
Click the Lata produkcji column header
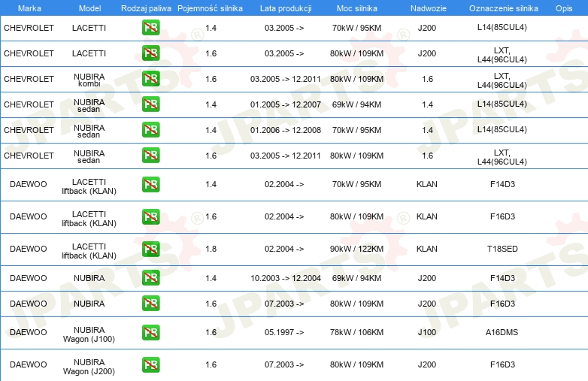(x=286, y=8)
